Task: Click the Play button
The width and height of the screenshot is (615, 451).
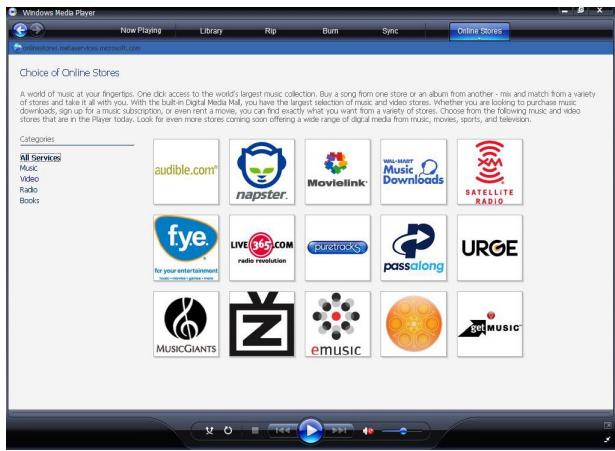Action: (310, 430)
